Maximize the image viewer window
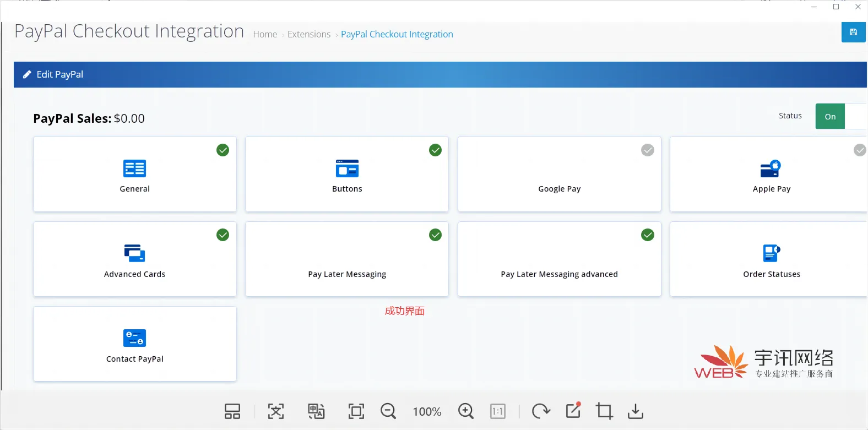 (x=836, y=7)
